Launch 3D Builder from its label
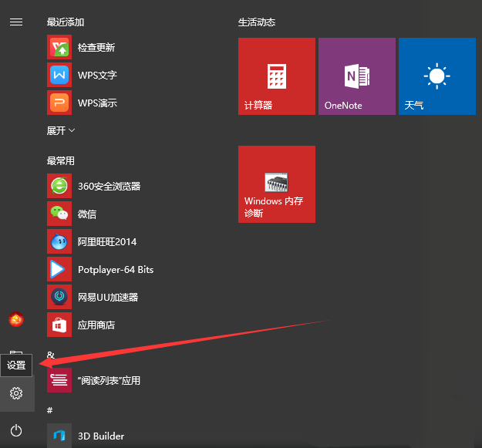Viewport: 482px width, 448px height. (101, 436)
